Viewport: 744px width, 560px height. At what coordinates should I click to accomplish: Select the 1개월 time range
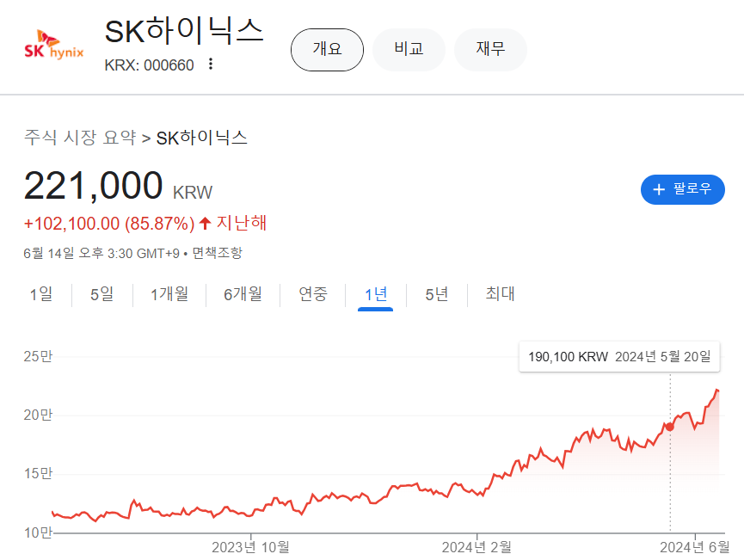click(169, 294)
